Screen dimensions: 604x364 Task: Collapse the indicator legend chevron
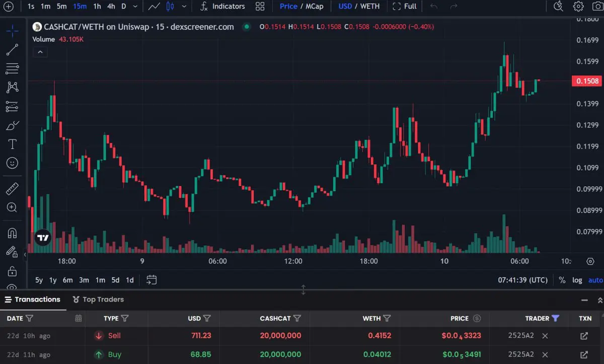40,52
